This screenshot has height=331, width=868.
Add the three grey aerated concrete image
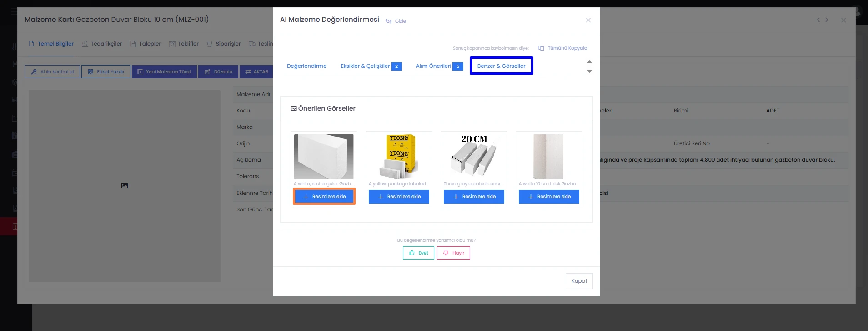pos(474,197)
